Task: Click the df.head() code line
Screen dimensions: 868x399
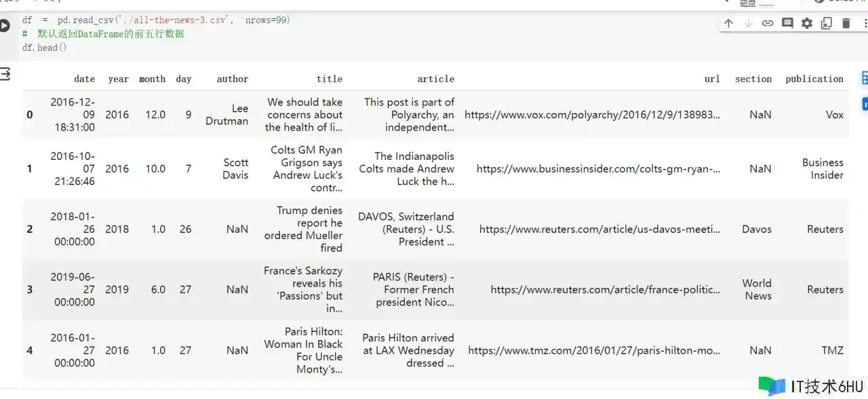Action: (44, 47)
